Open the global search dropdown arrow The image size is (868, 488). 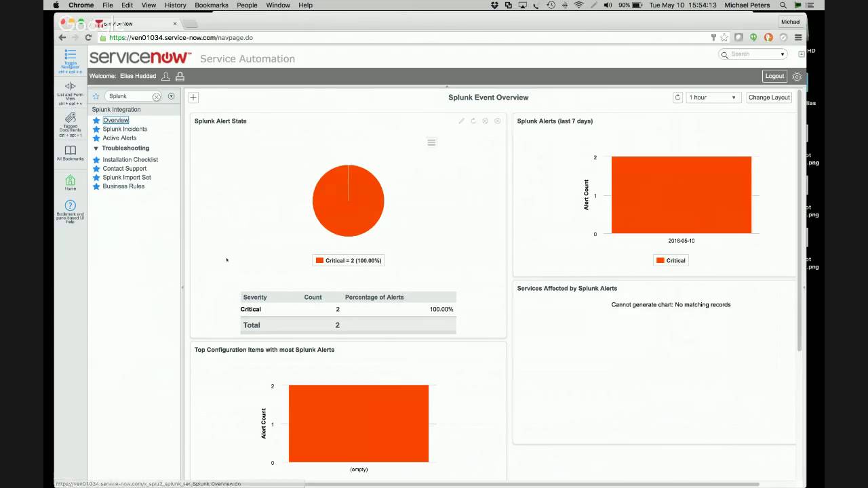click(783, 54)
